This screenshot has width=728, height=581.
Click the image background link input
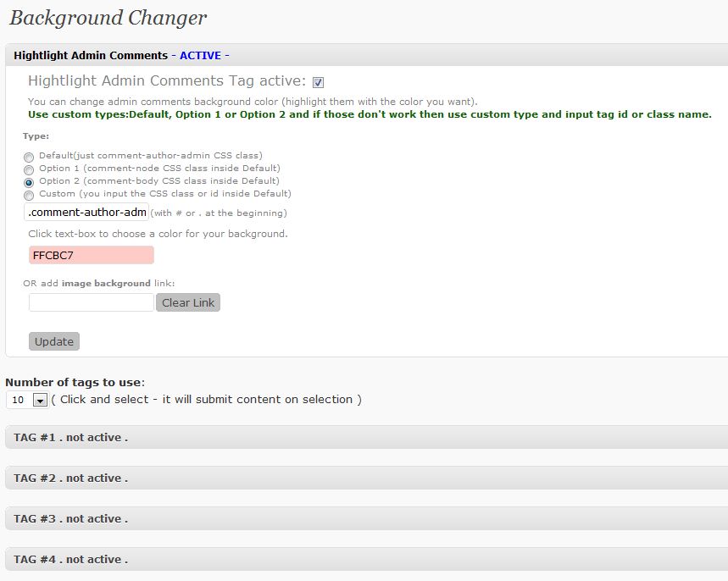pyautogui.click(x=92, y=302)
